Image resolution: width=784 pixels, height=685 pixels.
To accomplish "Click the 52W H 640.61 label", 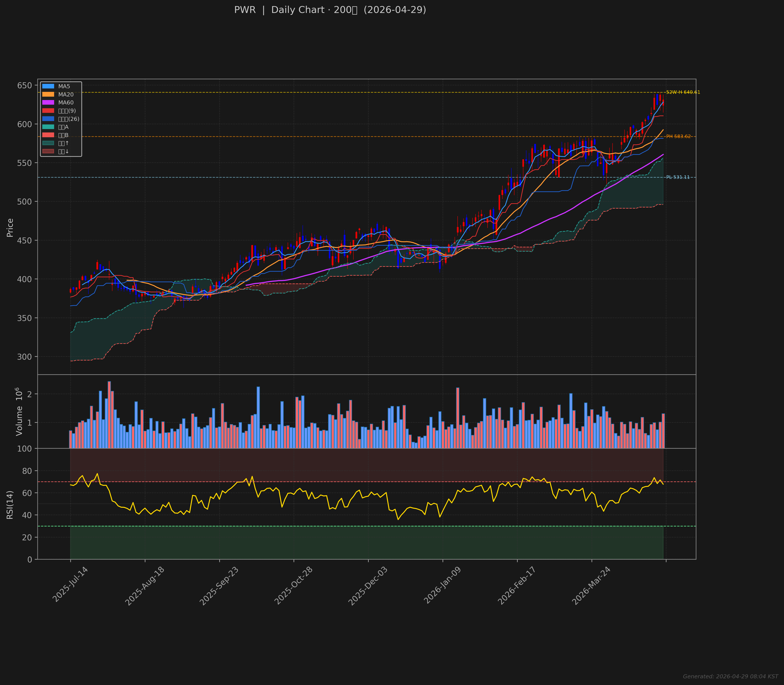I will (683, 92).
